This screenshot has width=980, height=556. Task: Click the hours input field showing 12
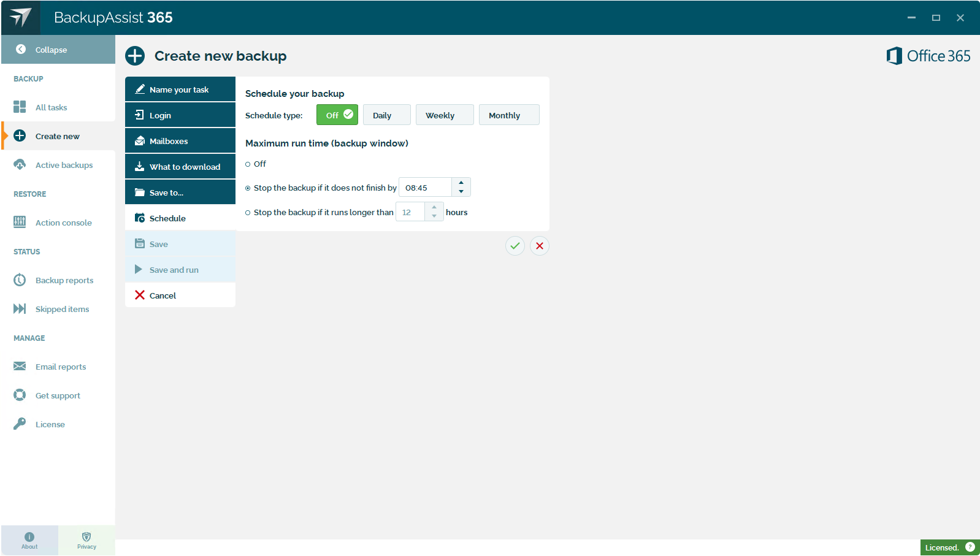pyautogui.click(x=410, y=211)
